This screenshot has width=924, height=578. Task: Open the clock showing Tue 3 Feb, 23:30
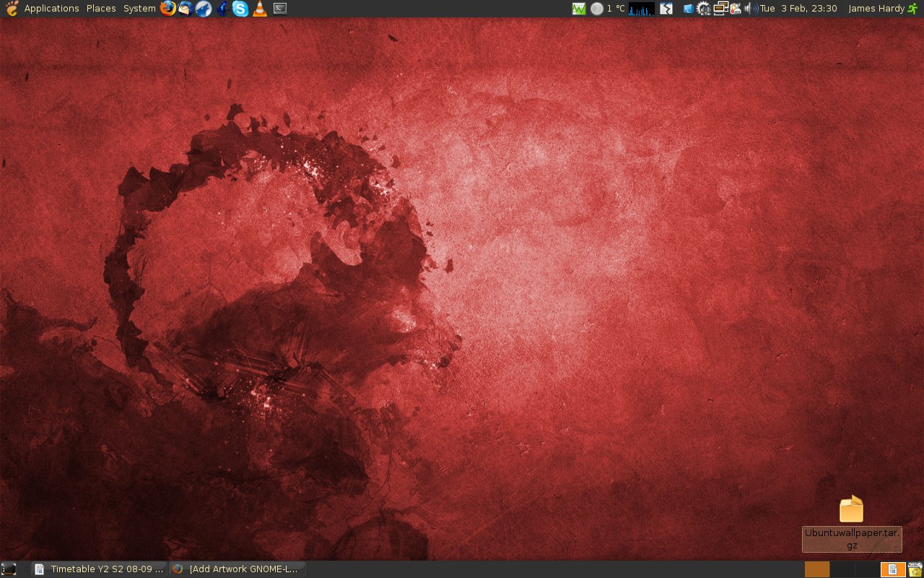798,9
